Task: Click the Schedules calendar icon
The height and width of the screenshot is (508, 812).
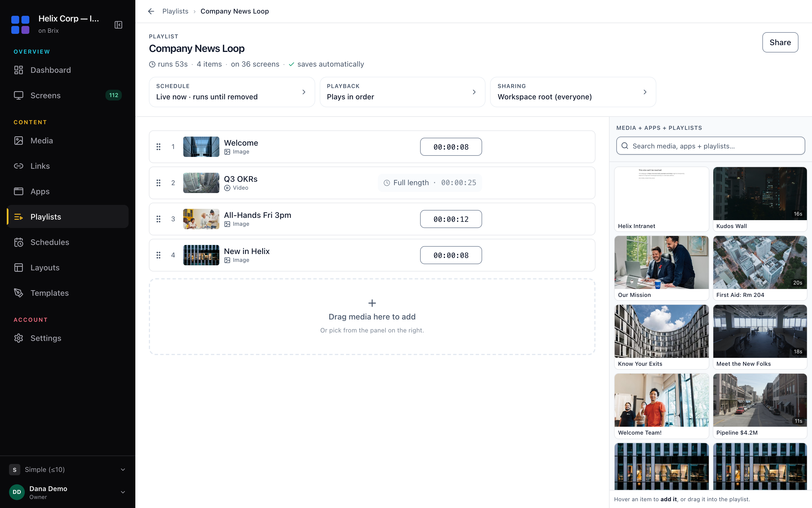Action: pos(18,242)
